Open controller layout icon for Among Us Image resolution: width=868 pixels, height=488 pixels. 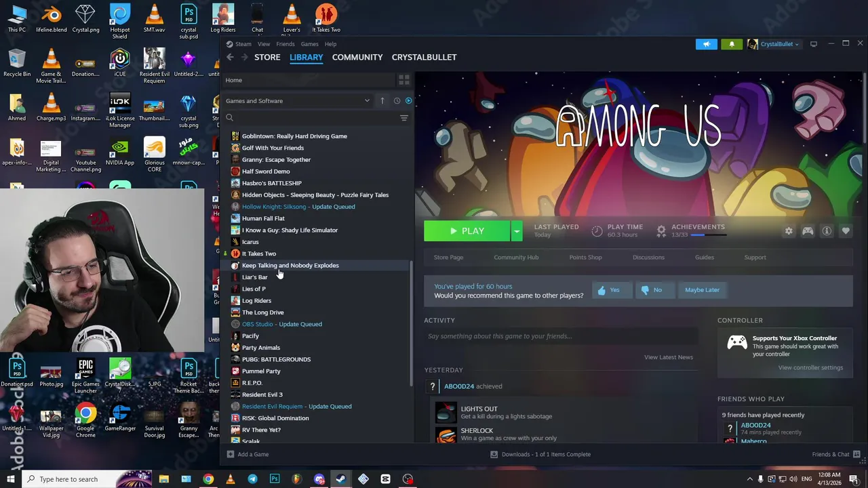(x=808, y=231)
